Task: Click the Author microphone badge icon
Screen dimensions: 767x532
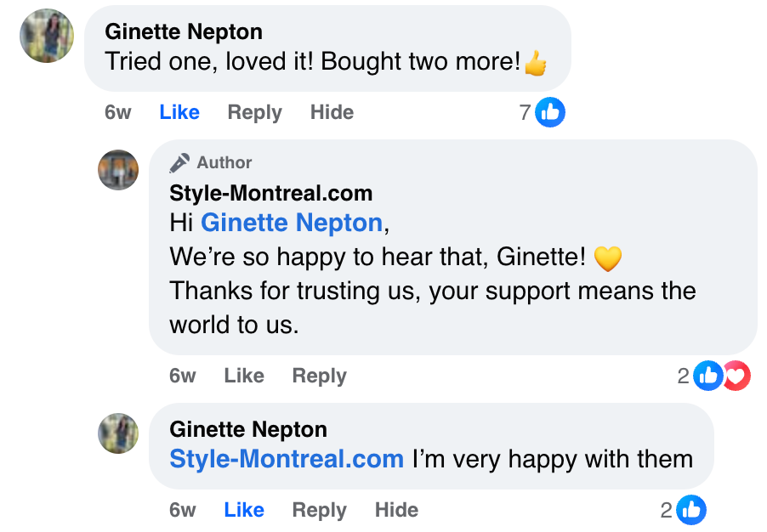Action: 179,162
